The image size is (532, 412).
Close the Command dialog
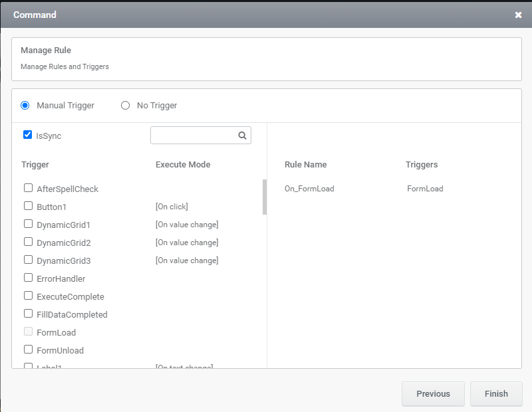pos(518,15)
